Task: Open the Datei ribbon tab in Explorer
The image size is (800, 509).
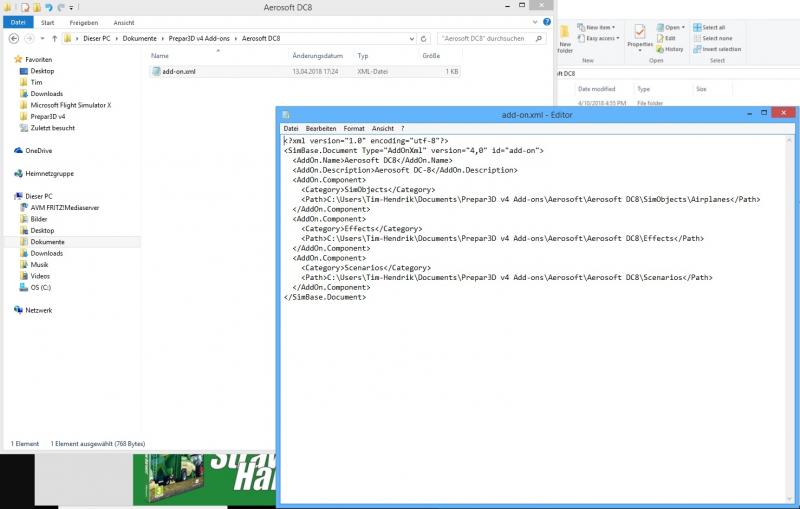Action: point(18,22)
